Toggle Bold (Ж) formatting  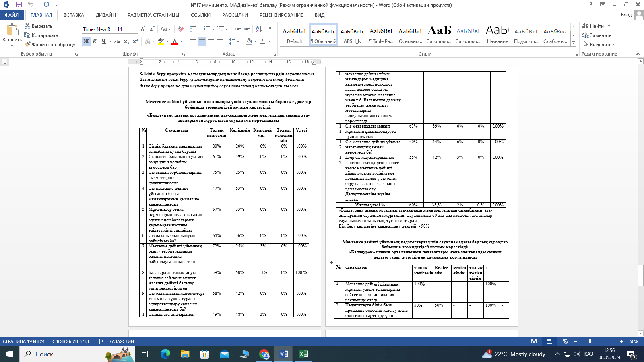point(86,41)
